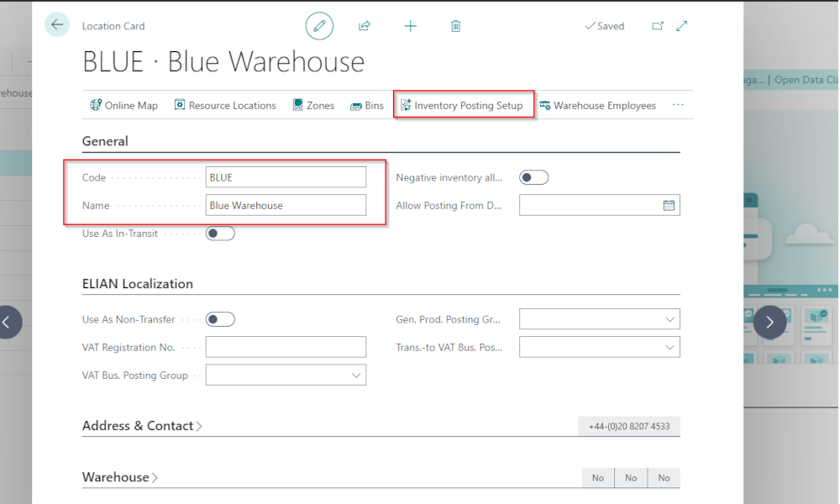
Task: Open Bins action
Action: point(367,106)
